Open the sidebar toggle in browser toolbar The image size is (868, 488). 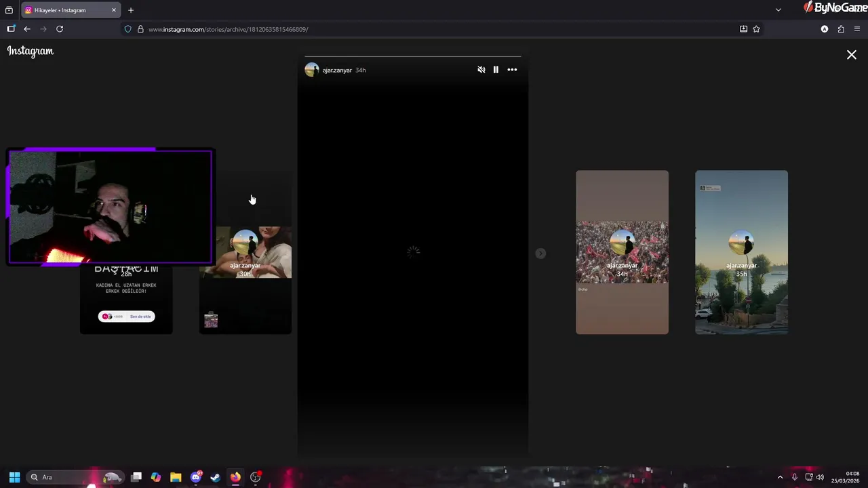[x=11, y=29]
